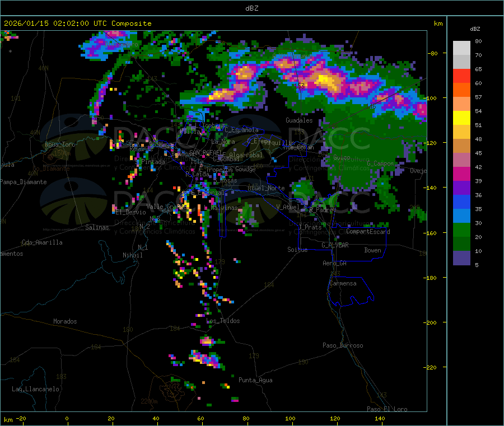504x426 pixels.
Task: Click the CompantEscard location label
Action: click(x=368, y=232)
